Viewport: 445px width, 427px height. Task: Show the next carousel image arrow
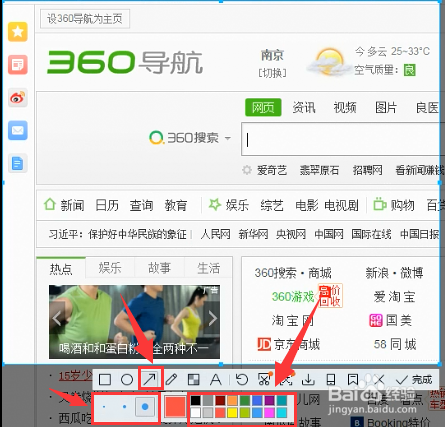click(212, 319)
